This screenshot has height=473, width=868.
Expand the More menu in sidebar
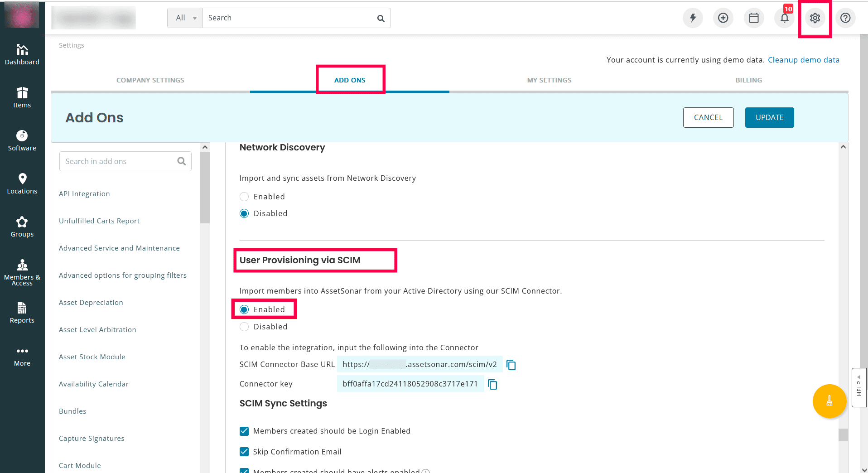tap(22, 357)
